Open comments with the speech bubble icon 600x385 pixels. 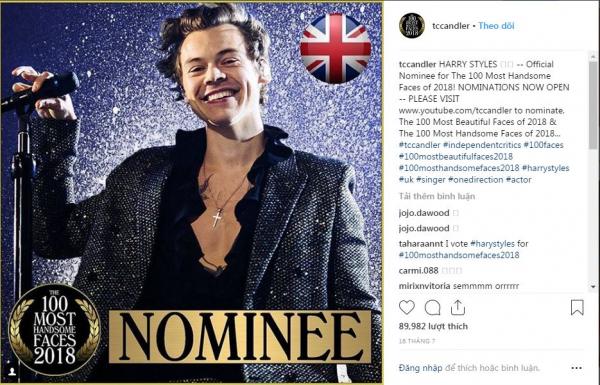pos(432,307)
